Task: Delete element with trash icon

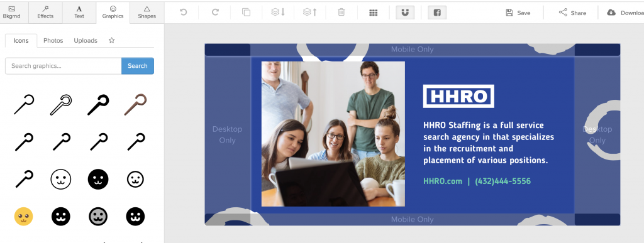Action: click(x=341, y=13)
